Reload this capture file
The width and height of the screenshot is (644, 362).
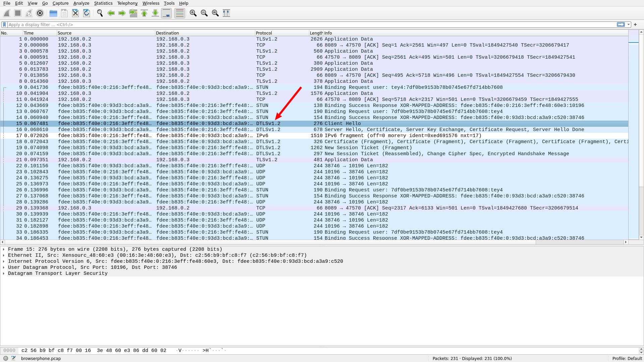pos(87,13)
